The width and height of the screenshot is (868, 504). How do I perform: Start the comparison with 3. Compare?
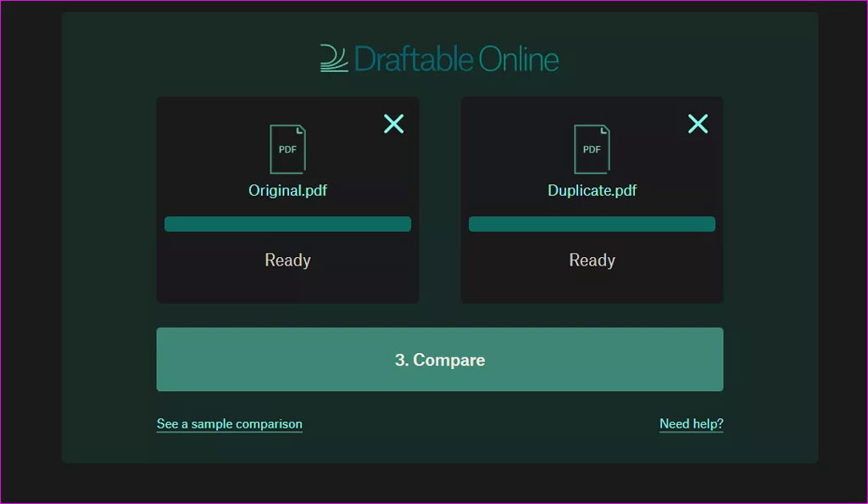pos(440,360)
